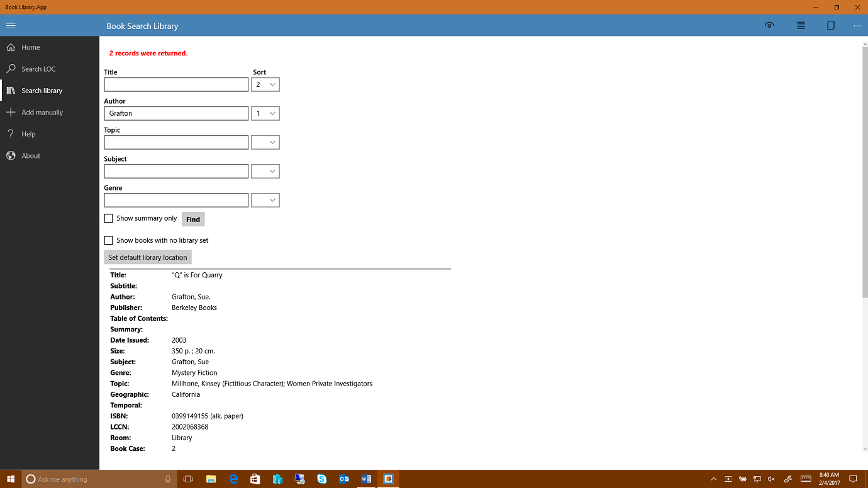Click the Topic search field
868x488 pixels.
click(176, 142)
